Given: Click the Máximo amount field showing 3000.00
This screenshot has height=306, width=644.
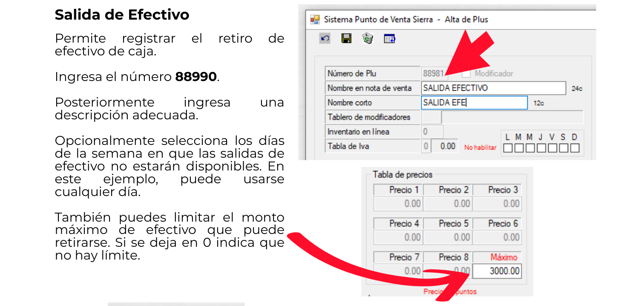Looking at the screenshot, I should [497, 271].
